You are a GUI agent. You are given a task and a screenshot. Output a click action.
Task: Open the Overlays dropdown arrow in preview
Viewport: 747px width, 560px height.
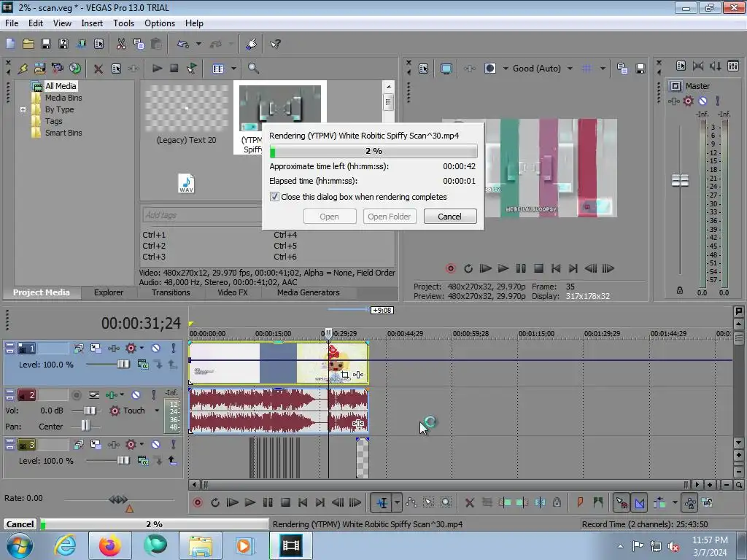pyautogui.click(x=603, y=69)
